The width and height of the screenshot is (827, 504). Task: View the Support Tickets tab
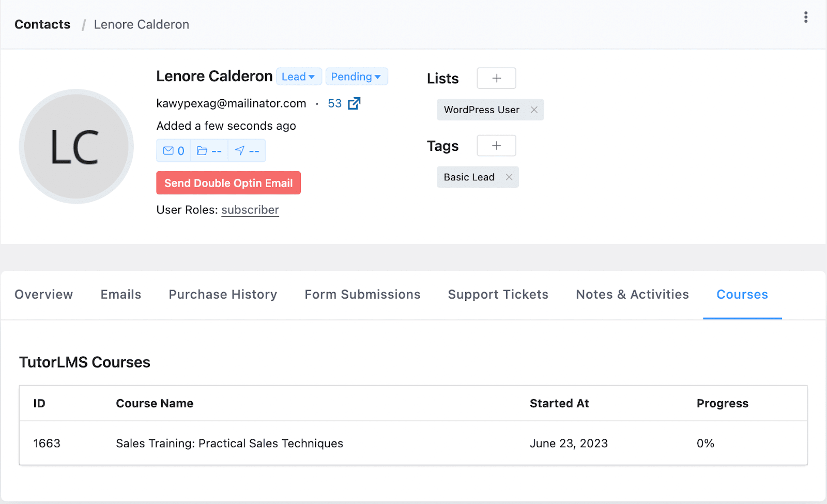[498, 295]
